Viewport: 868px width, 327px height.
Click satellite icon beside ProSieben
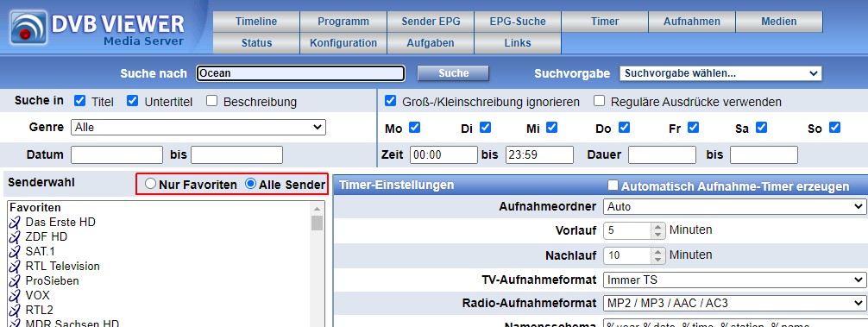(15, 281)
